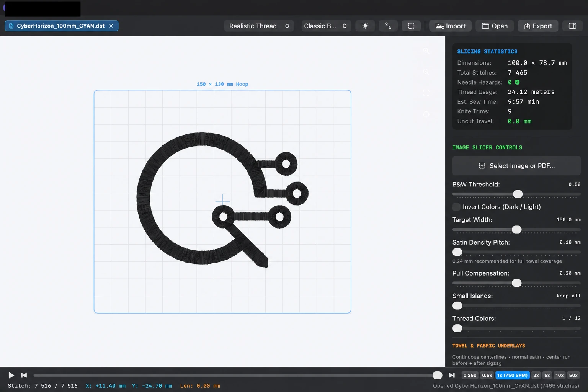Toggle the right sidebar panel icon
588x392 pixels.
pos(572,26)
